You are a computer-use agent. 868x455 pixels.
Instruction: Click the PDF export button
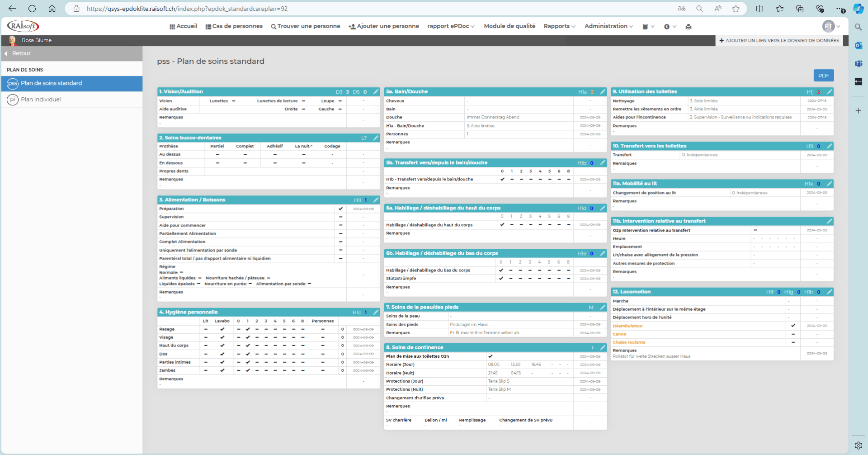click(x=824, y=75)
